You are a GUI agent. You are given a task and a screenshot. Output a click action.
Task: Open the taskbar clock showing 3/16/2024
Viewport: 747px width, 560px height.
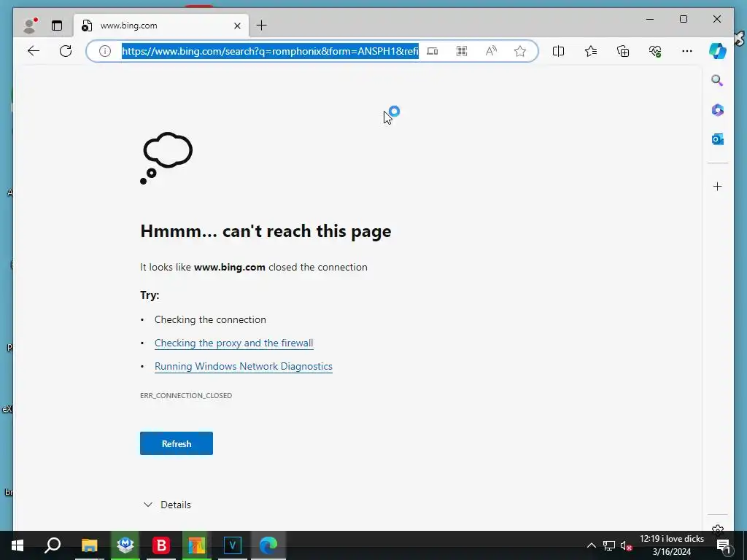click(672, 545)
